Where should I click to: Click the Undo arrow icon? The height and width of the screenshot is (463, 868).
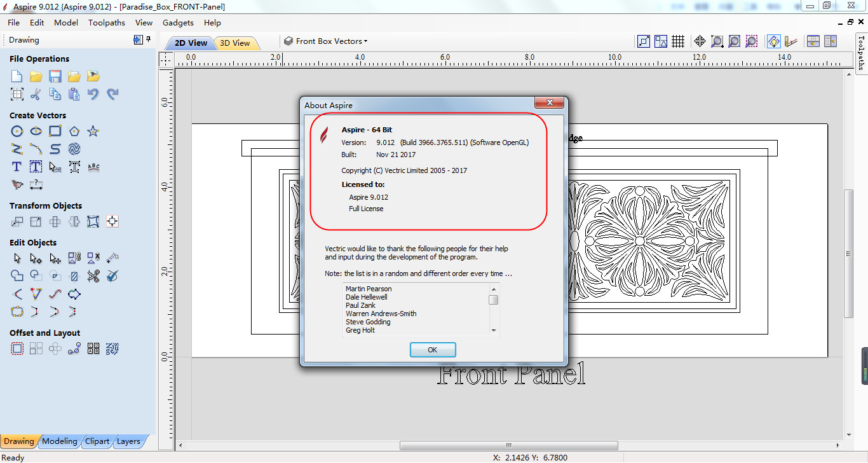coord(93,94)
